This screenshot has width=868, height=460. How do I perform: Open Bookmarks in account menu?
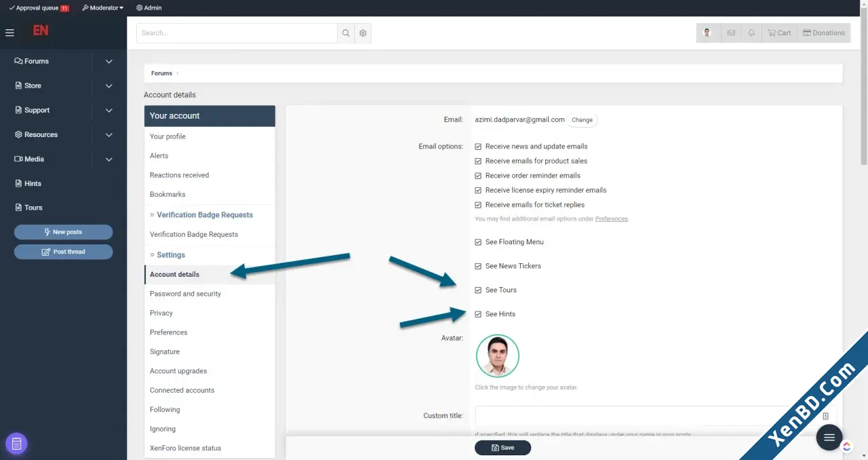(x=210, y=195)
